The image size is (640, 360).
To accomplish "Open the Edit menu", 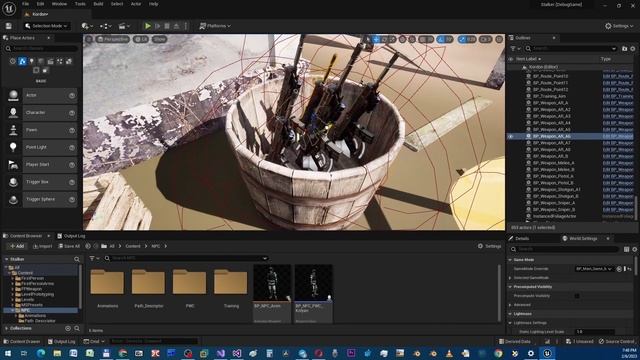I will [x=40, y=4].
